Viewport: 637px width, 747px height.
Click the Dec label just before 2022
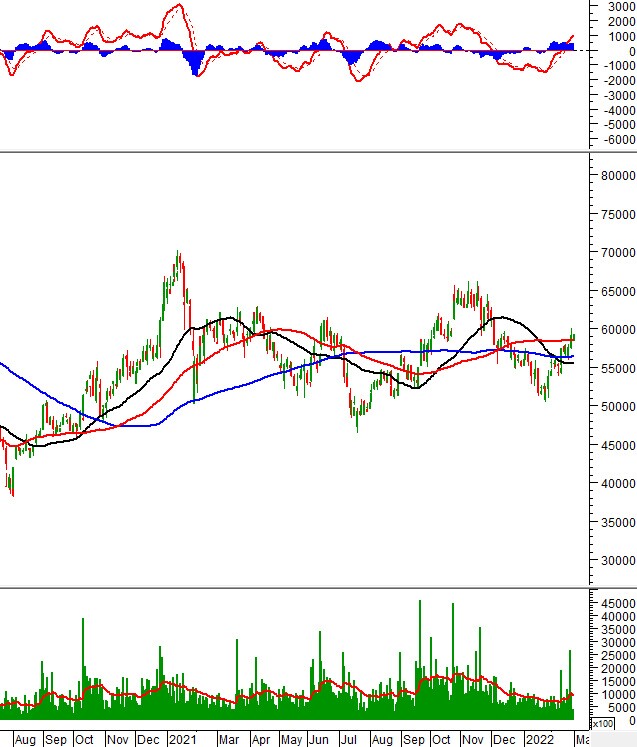(504, 740)
